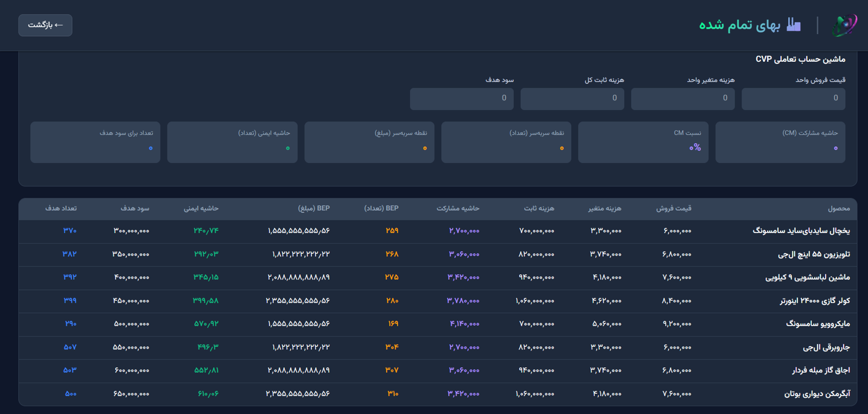Click the هزینه متغیر column header
This screenshot has height=414, width=868.
click(605, 209)
